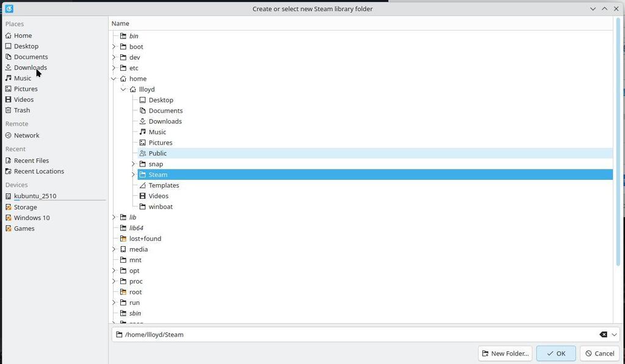
Task: Expand the snap folder under llloyd
Action: click(x=133, y=164)
